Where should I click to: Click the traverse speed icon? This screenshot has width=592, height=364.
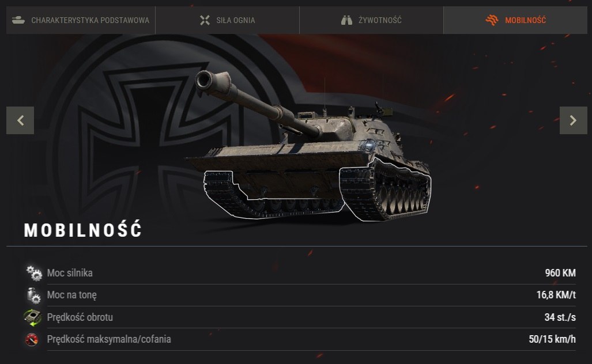[32, 317]
